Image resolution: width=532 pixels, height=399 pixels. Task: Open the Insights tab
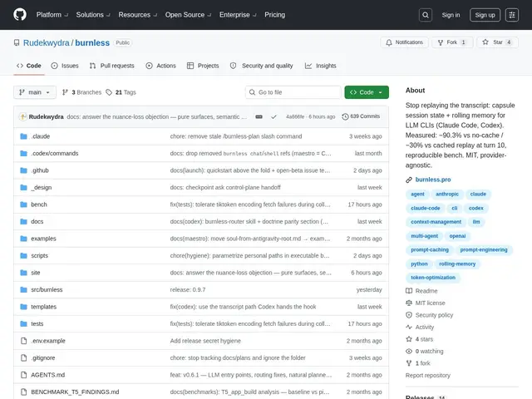pos(321,66)
